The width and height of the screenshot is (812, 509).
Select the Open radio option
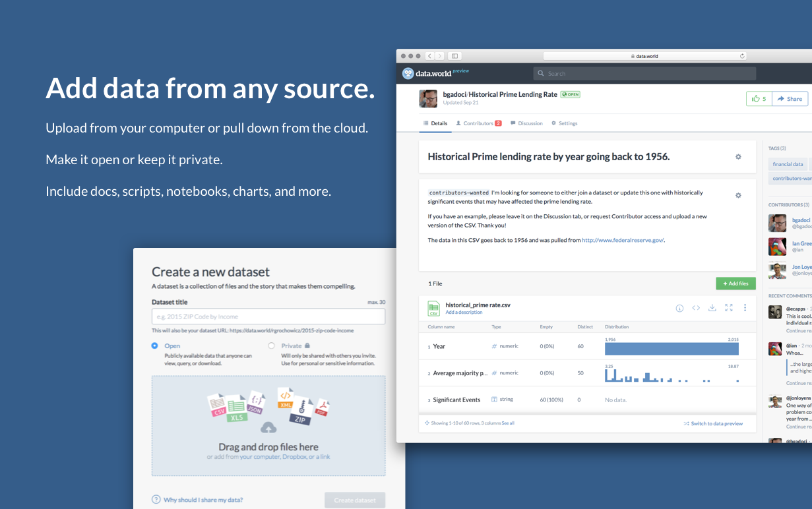point(155,345)
